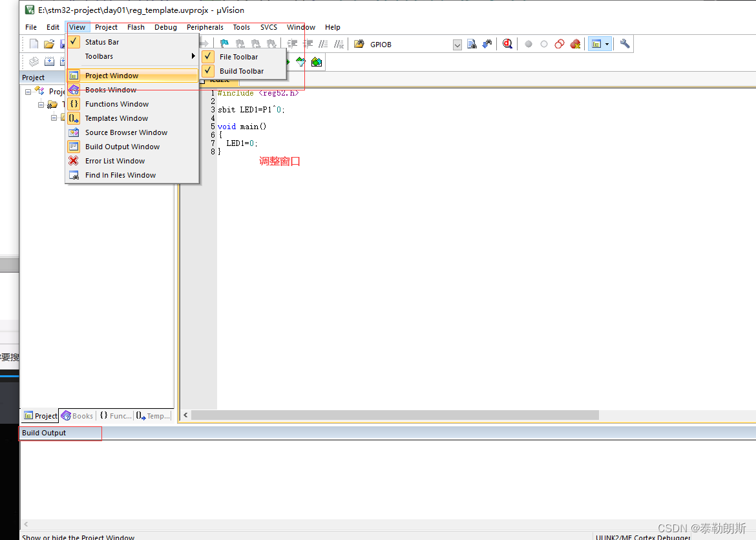Screen dimensions: 756x540
Task: Open the Help menu
Action: (333, 28)
